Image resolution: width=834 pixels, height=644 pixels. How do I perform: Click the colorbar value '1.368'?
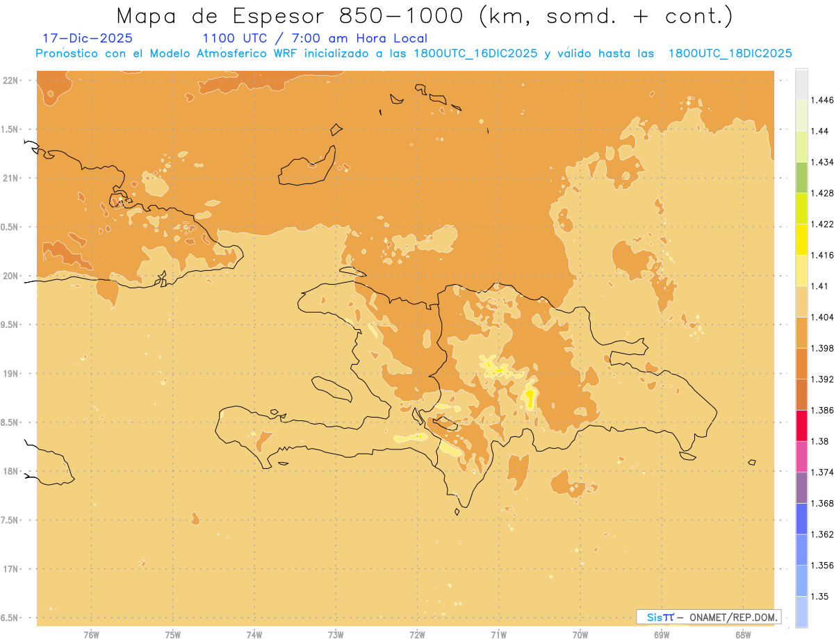tap(822, 504)
